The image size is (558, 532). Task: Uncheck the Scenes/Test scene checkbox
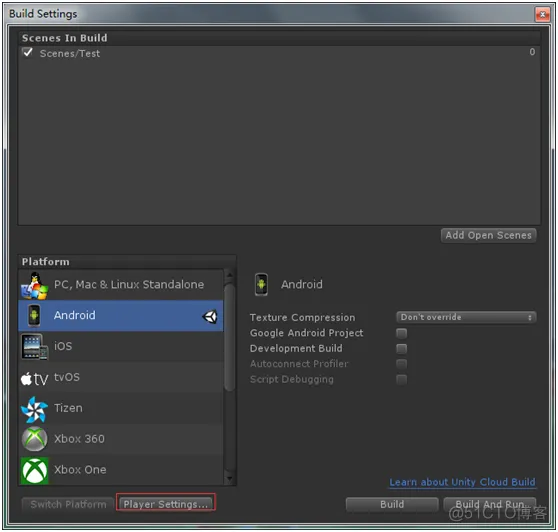point(27,53)
